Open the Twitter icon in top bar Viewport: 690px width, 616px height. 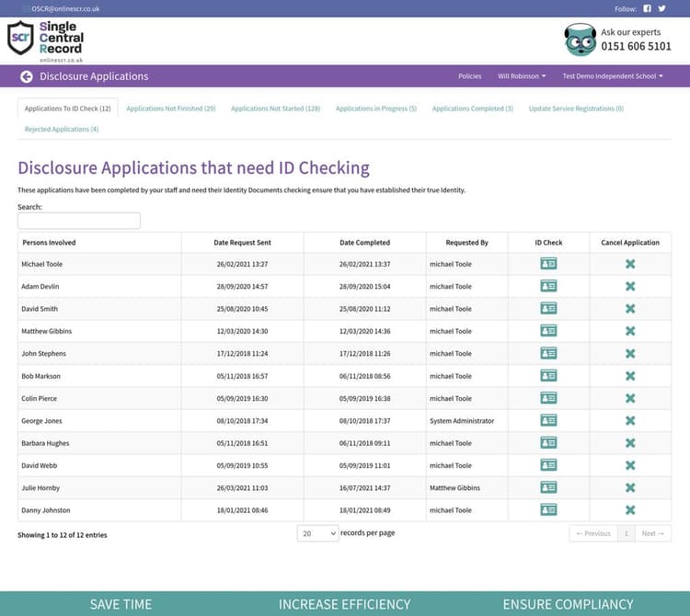click(661, 8)
